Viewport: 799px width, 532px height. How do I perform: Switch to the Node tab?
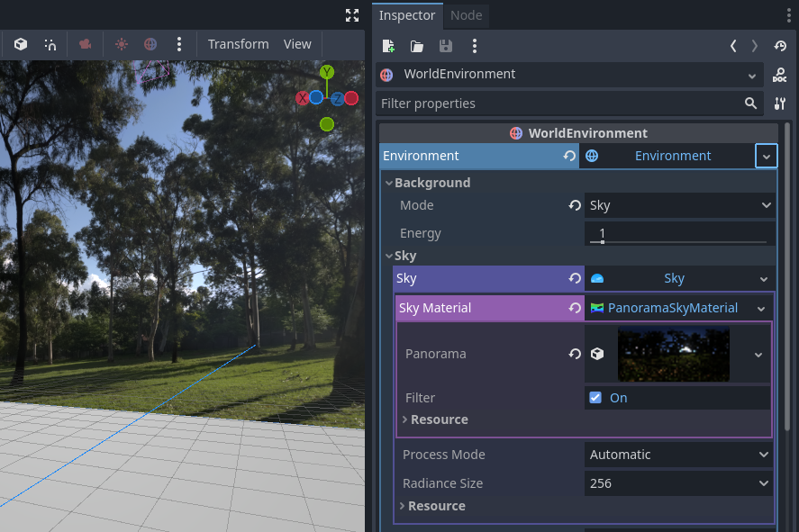point(467,15)
